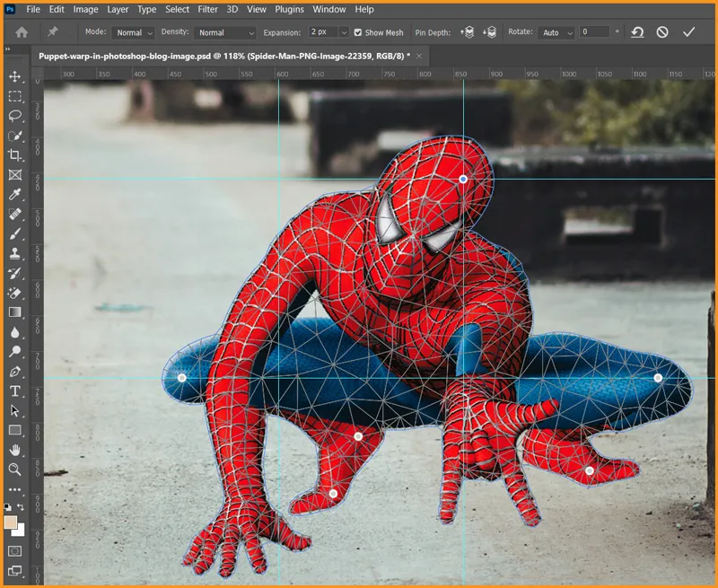Select the Move tool

click(x=15, y=76)
